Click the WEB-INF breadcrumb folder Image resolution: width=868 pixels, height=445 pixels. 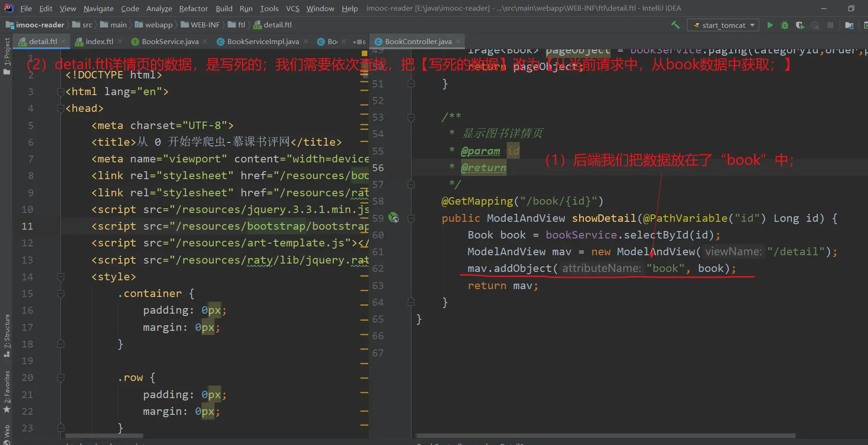205,25
